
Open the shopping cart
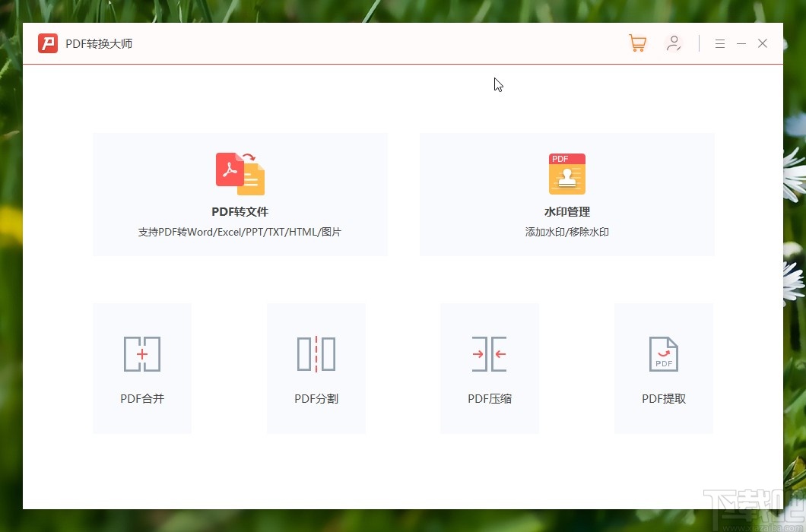[637, 43]
